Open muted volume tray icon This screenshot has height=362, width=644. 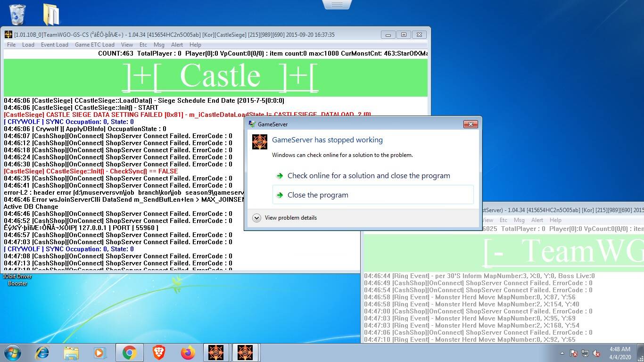click(596, 353)
